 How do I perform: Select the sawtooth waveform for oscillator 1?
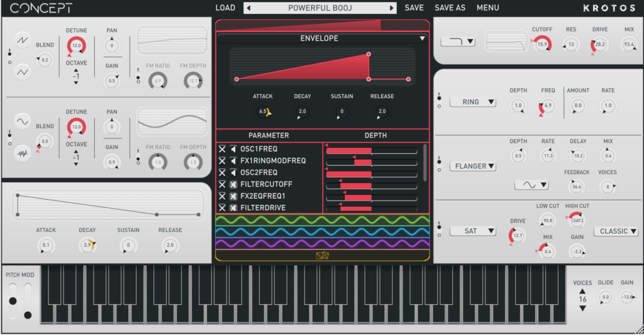(23, 40)
